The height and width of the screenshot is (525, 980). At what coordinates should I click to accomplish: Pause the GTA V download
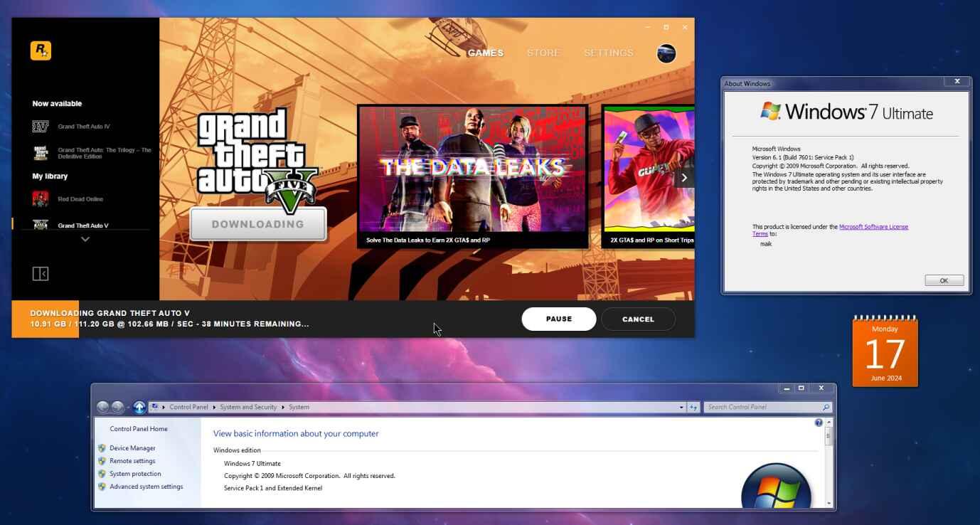559,319
